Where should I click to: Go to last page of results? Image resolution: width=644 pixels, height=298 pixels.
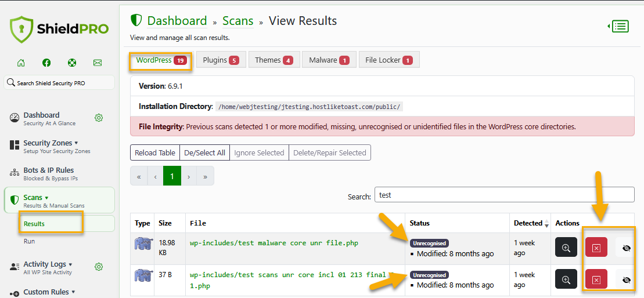(x=205, y=176)
